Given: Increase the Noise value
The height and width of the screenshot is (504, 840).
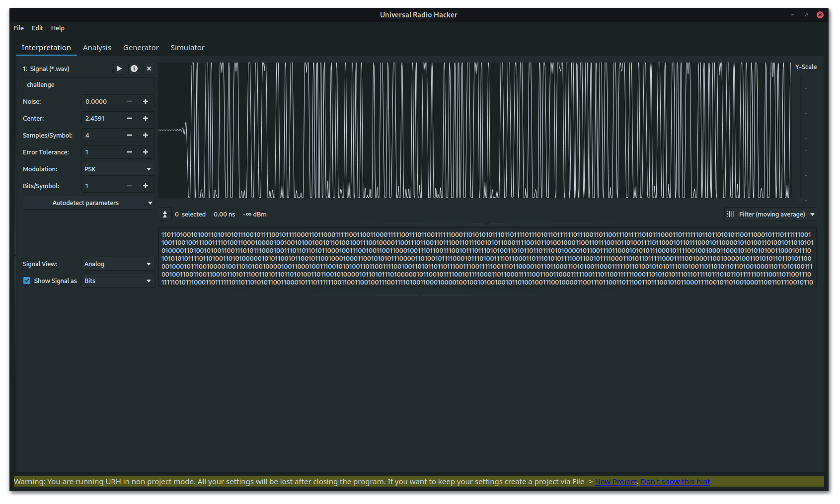Looking at the screenshot, I should (146, 101).
